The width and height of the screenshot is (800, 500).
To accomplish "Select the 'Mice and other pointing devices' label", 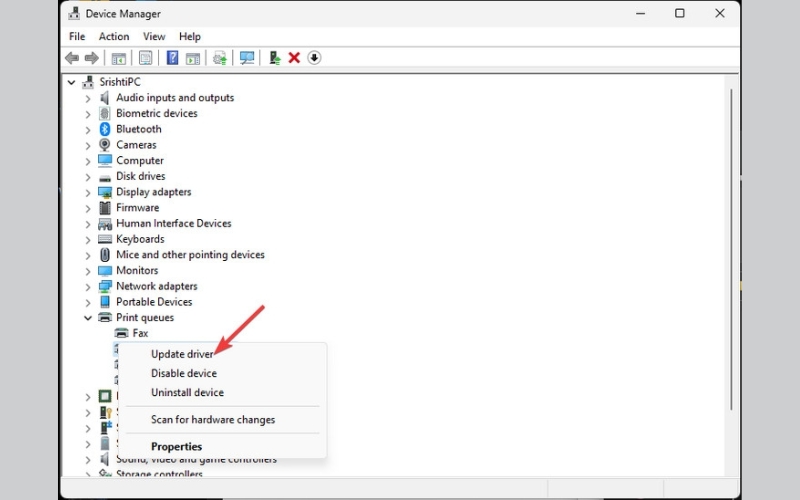I will (x=190, y=255).
